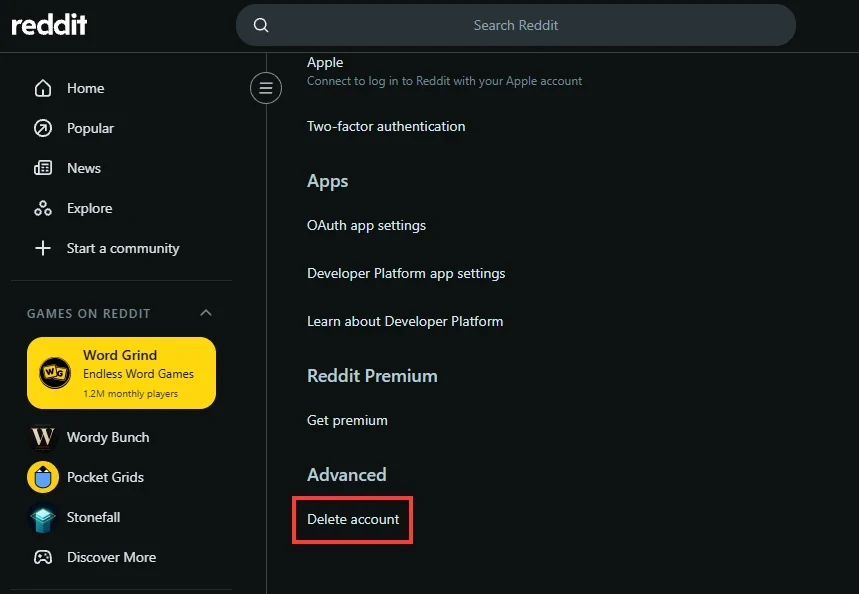The width and height of the screenshot is (859, 594).
Task: Click the 'Connect to log in to Reddit with your Apple account' text
Action: coord(444,81)
